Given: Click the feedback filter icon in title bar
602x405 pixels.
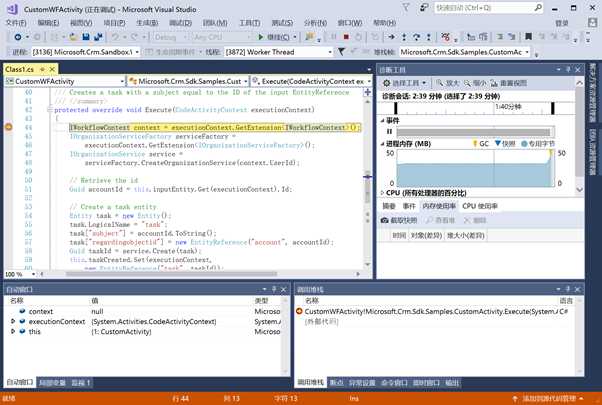Looking at the screenshot, I should pos(406,8).
